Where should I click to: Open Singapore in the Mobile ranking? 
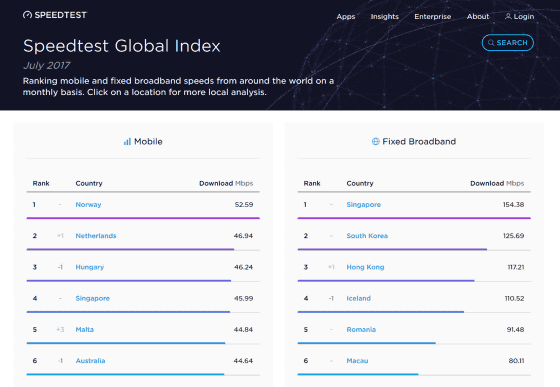tap(92, 298)
